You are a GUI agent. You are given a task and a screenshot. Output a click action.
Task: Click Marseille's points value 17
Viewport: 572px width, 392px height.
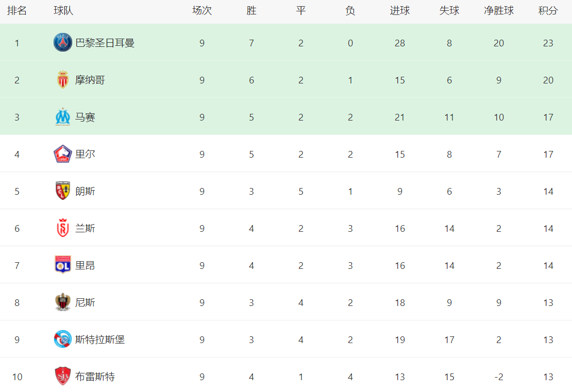(x=548, y=117)
